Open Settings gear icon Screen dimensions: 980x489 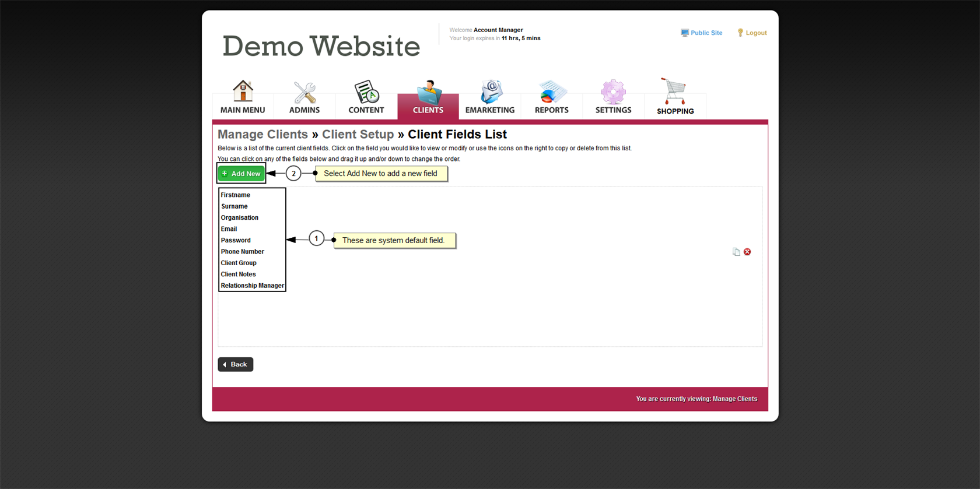pyautogui.click(x=613, y=92)
